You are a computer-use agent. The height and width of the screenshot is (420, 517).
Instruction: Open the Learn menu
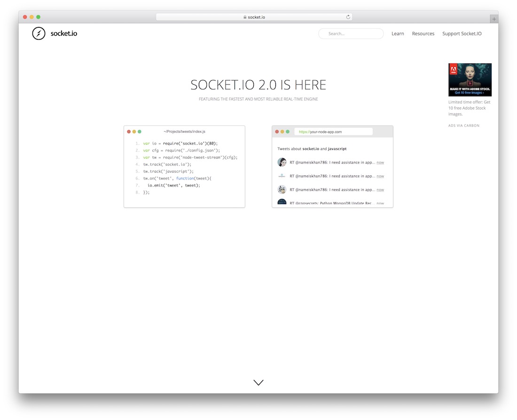398,34
